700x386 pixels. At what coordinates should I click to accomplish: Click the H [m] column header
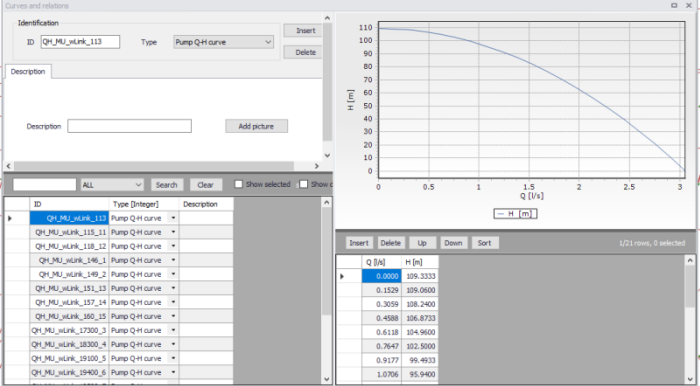[x=420, y=262]
